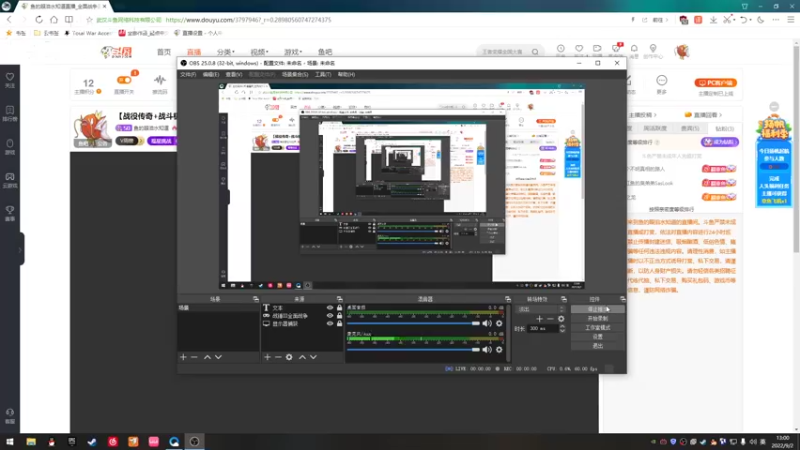800x450 pixels.
Task: Add a new scene with the plus icon
Action: click(x=183, y=357)
